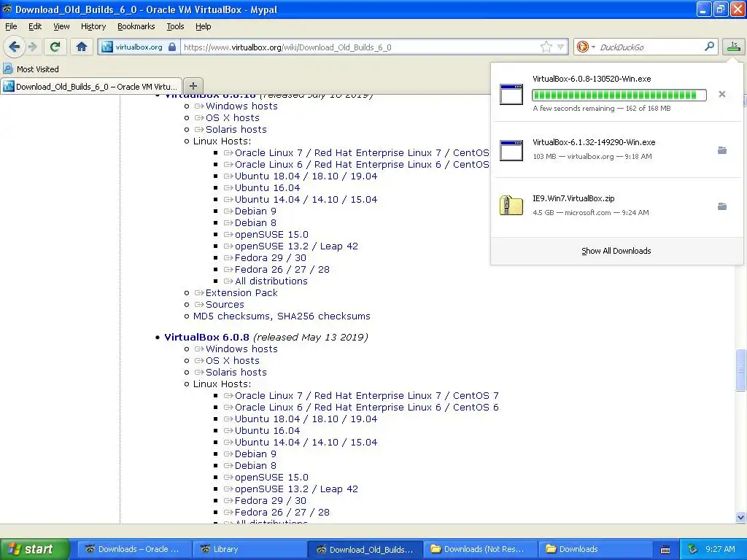Open VirtualBox 6.0.8 Solaris hosts link
Screen dimensions: 747x560
[236, 372]
